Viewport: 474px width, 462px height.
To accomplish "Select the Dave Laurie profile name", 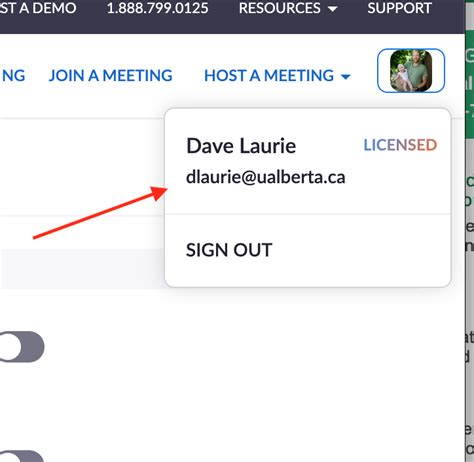I will click(241, 146).
